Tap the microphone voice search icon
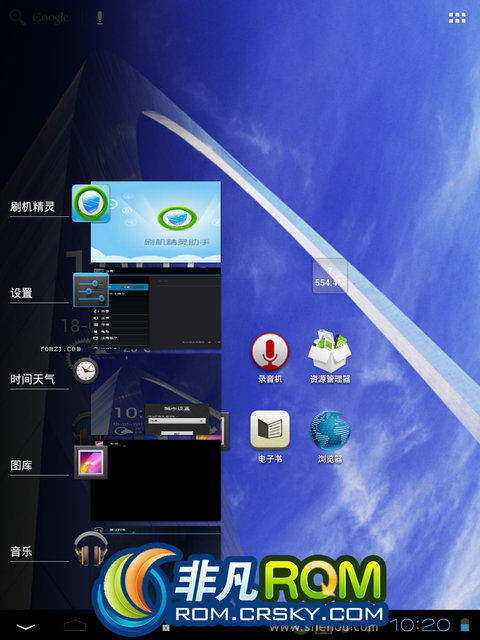480x640 pixels. click(x=100, y=18)
